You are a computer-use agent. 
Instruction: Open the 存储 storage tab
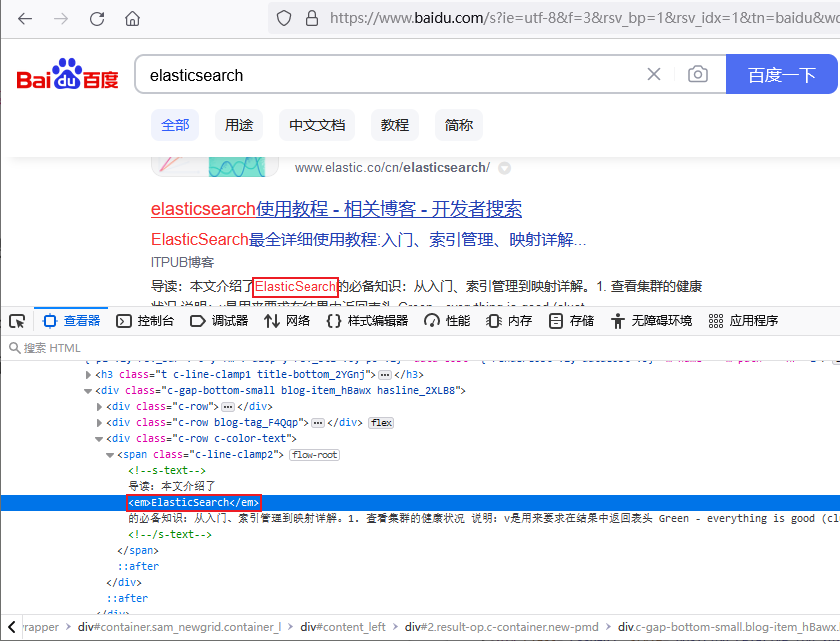pos(571,321)
